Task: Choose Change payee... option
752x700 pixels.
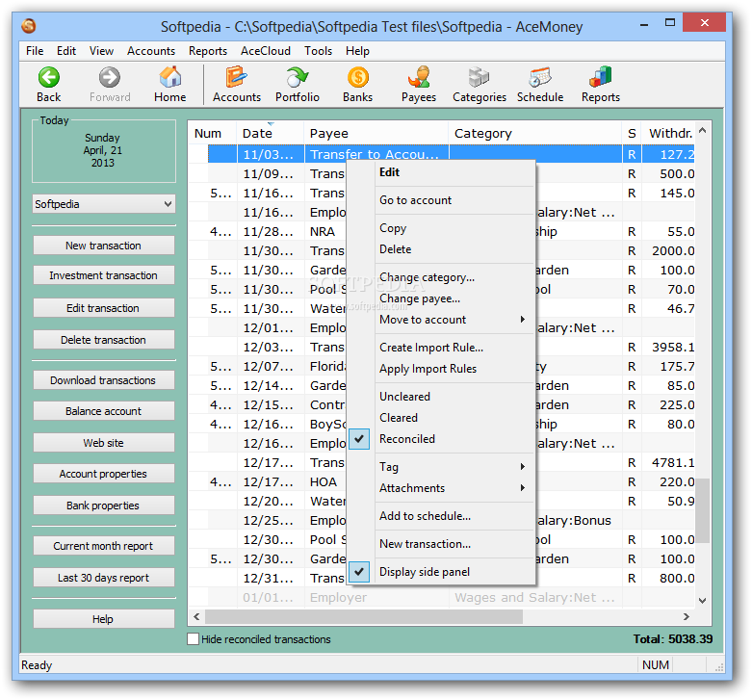Action: (440, 298)
